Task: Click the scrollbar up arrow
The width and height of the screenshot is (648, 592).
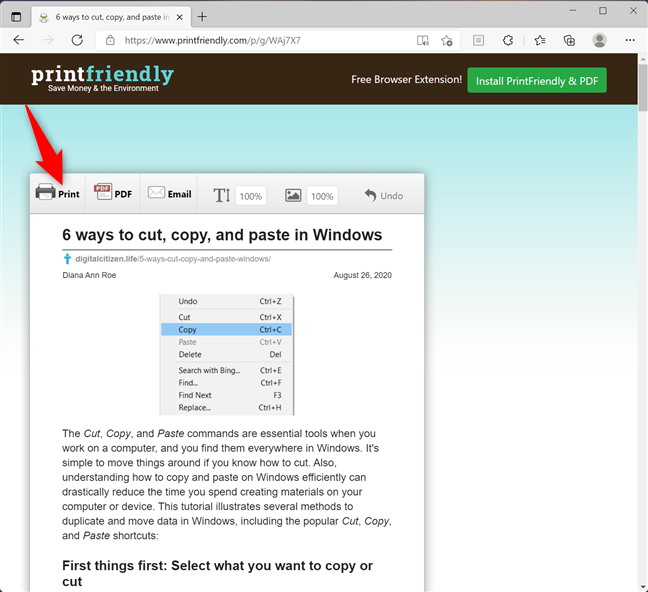Action: point(643,59)
